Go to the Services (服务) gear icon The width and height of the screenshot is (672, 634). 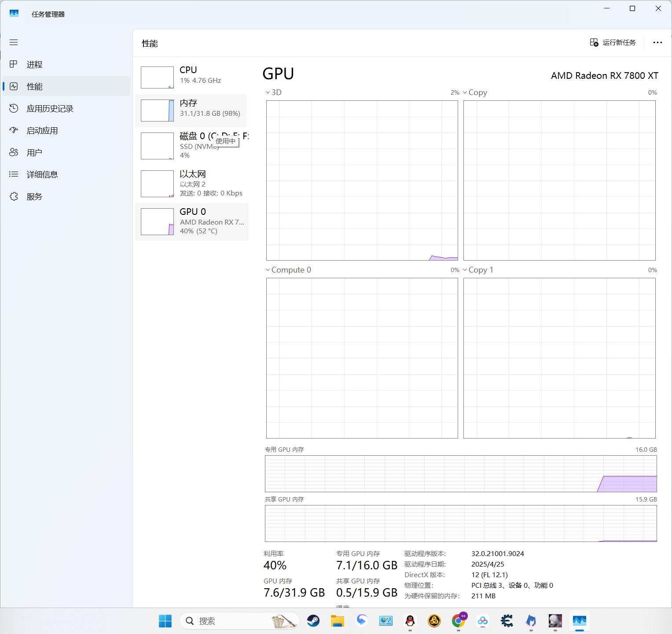(x=14, y=196)
